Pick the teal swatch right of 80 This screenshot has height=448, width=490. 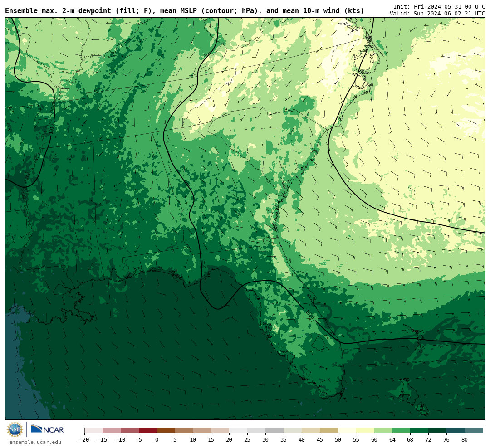pos(474,431)
